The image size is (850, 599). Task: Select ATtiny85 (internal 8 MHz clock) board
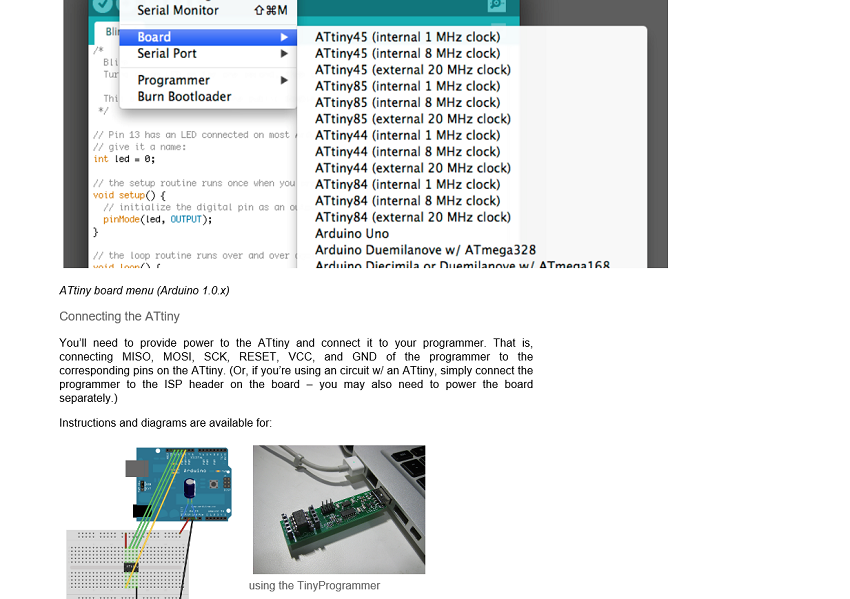tap(407, 102)
